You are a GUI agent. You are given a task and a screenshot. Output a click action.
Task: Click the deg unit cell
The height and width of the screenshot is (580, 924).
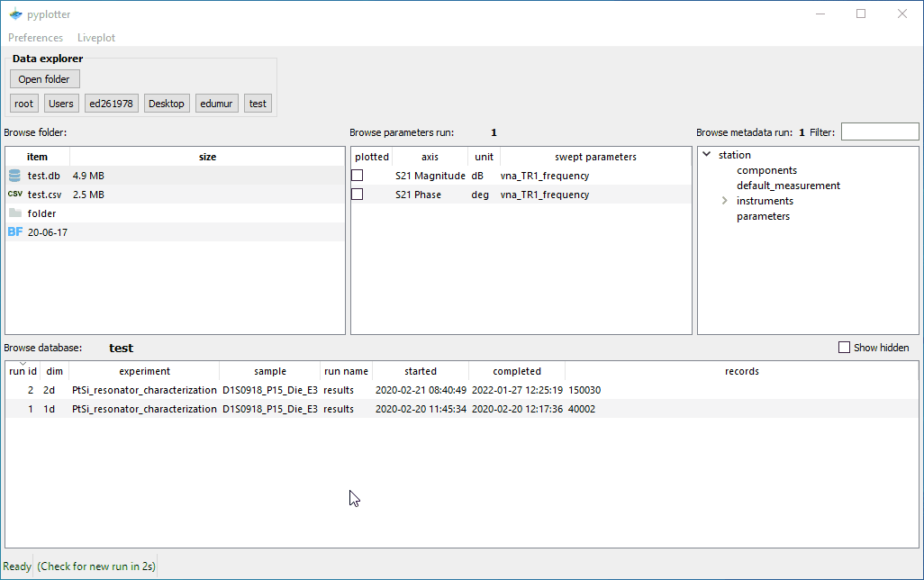[480, 195]
